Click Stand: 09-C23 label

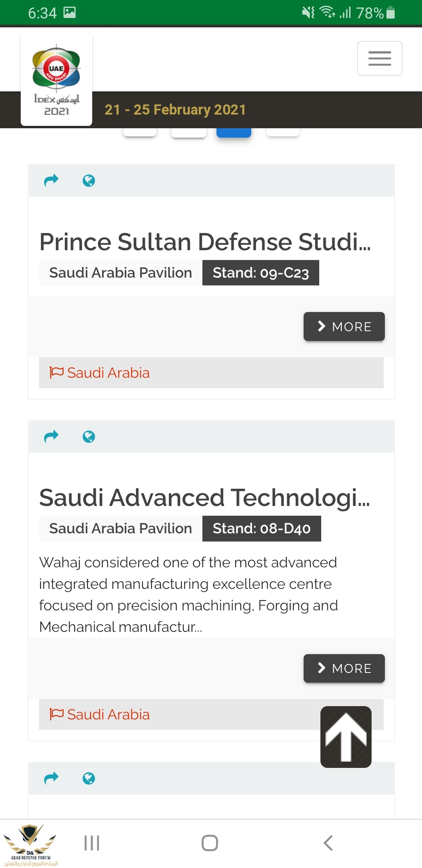tap(261, 273)
